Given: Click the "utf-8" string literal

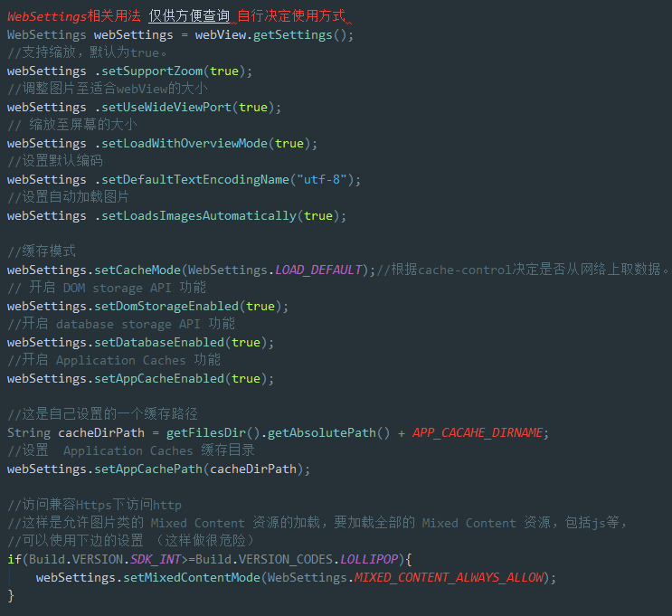Looking at the screenshot, I should click(x=322, y=180).
